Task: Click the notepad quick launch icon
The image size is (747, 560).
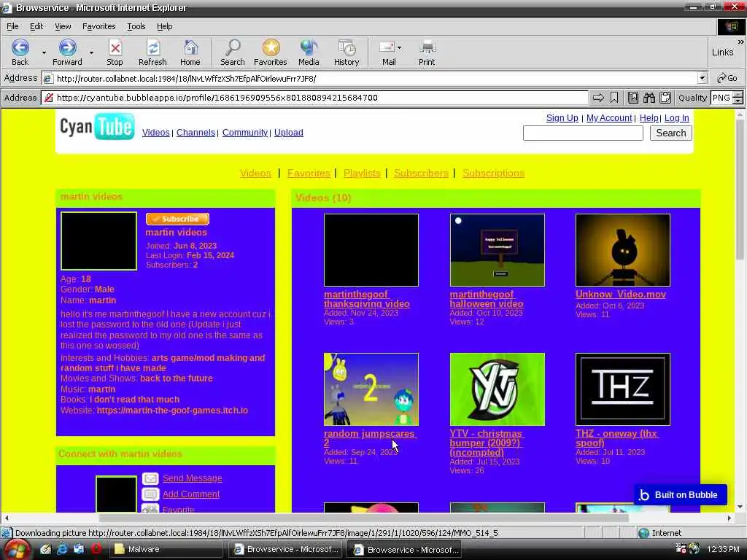Action: (x=45, y=549)
